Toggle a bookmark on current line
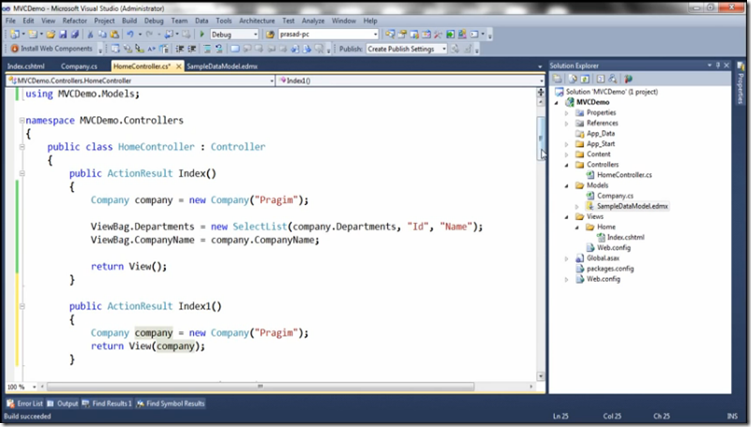The height and width of the screenshot is (427, 751). pyautogui.click(x=235, y=49)
